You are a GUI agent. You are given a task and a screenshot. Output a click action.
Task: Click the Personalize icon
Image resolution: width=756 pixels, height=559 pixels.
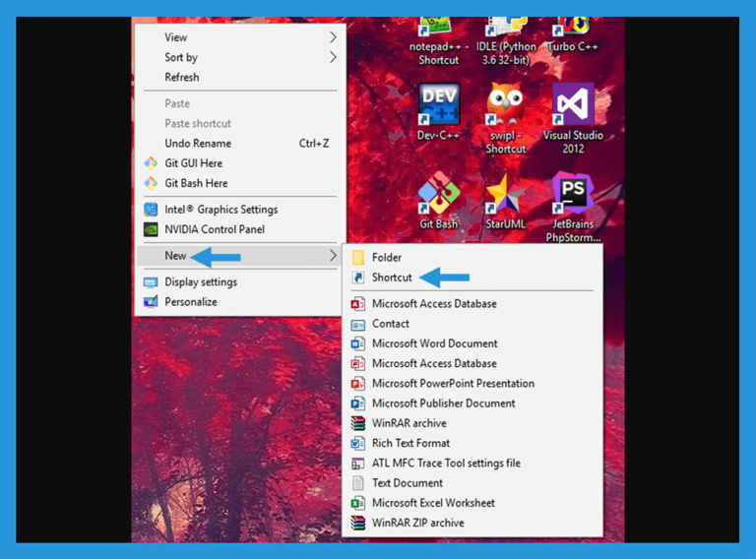pyautogui.click(x=151, y=302)
